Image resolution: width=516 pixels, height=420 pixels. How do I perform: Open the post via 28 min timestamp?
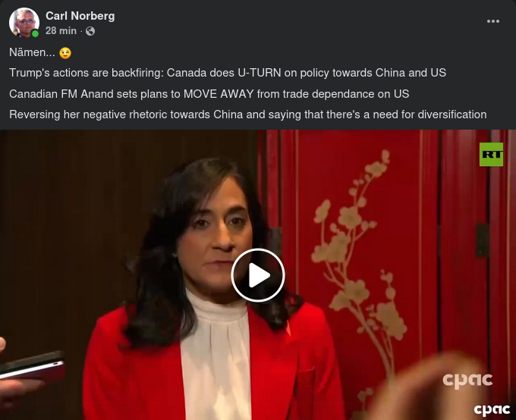click(x=61, y=30)
